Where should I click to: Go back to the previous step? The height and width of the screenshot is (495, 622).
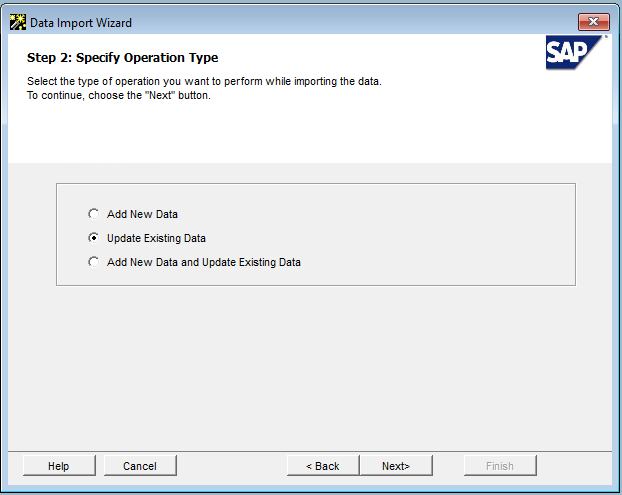point(323,466)
